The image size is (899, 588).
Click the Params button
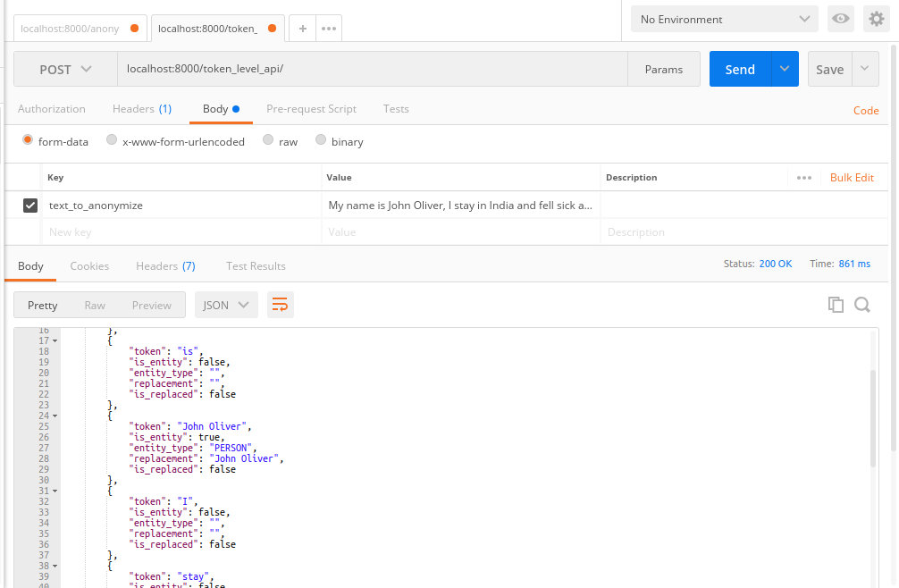click(x=664, y=70)
